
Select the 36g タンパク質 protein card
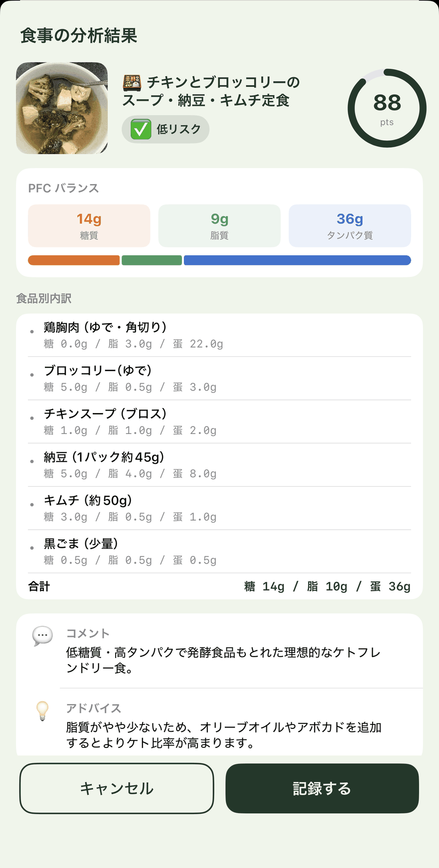click(x=350, y=226)
